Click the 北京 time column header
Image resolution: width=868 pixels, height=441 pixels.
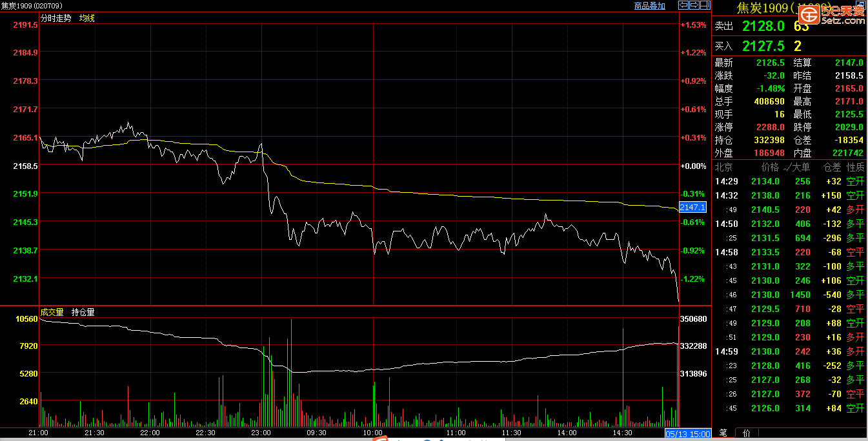click(x=724, y=167)
